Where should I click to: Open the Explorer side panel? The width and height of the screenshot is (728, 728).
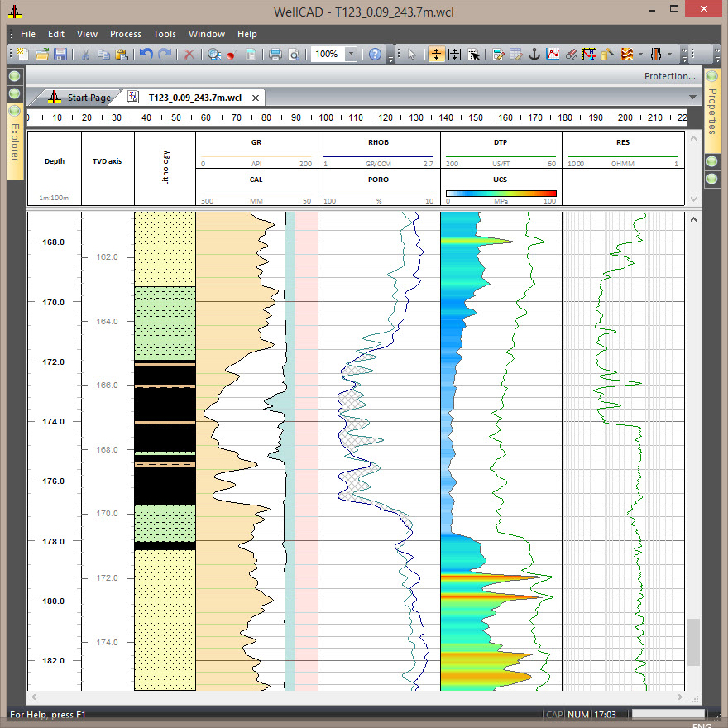(x=15, y=143)
